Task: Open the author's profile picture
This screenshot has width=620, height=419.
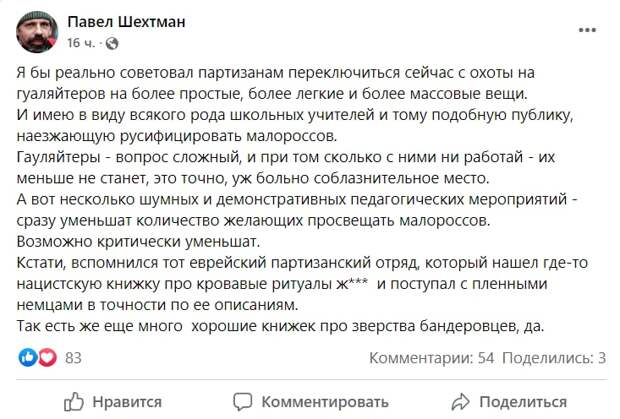Action: tap(37, 32)
